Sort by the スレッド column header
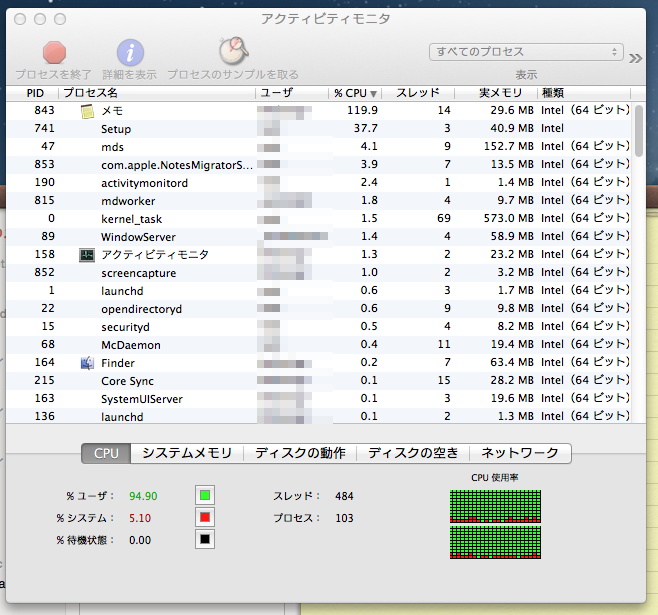Viewport: 658px width, 615px height. [418, 93]
